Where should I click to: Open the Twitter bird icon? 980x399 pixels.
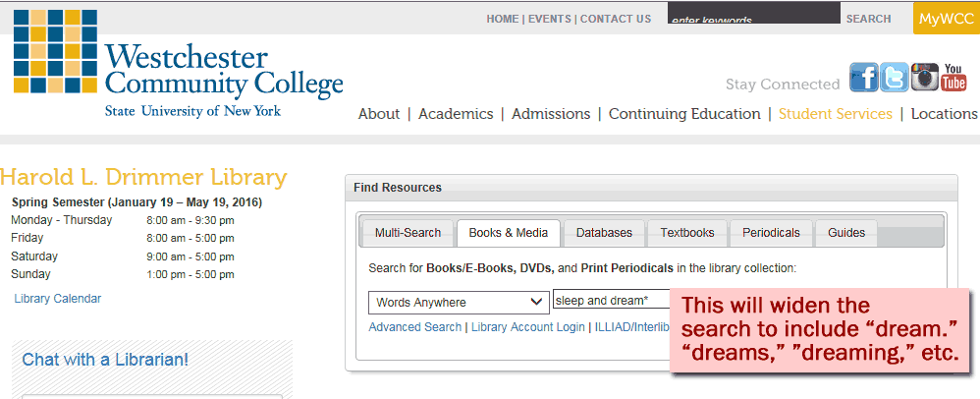point(895,78)
